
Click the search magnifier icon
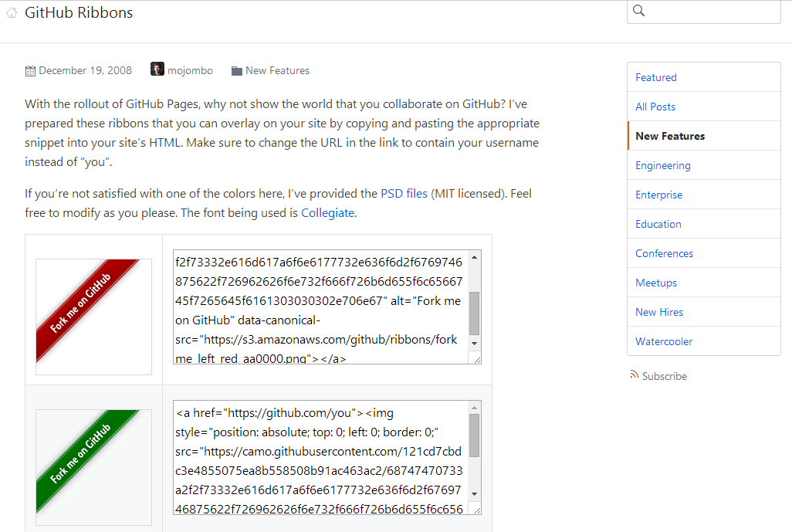(638, 11)
